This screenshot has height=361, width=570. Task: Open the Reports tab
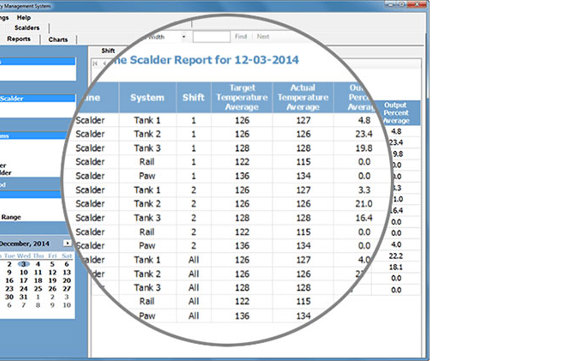pyautogui.click(x=19, y=39)
